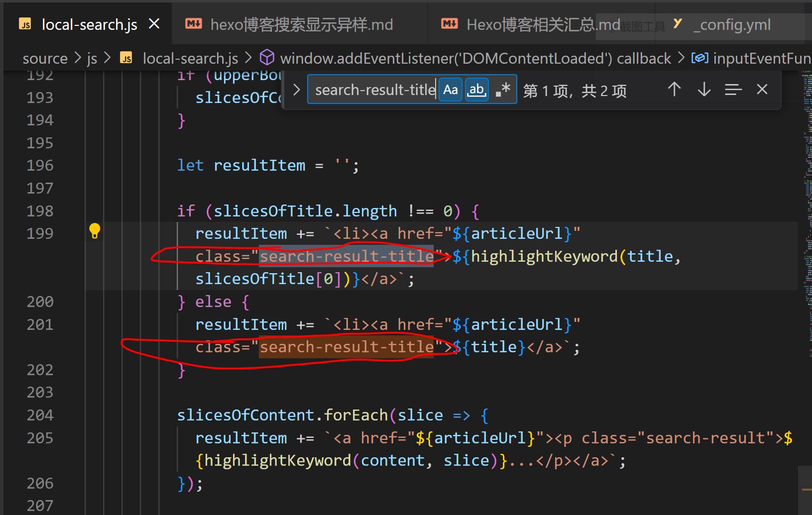Click js breadcrumb folder
The width and height of the screenshot is (812, 515).
click(x=92, y=59)
